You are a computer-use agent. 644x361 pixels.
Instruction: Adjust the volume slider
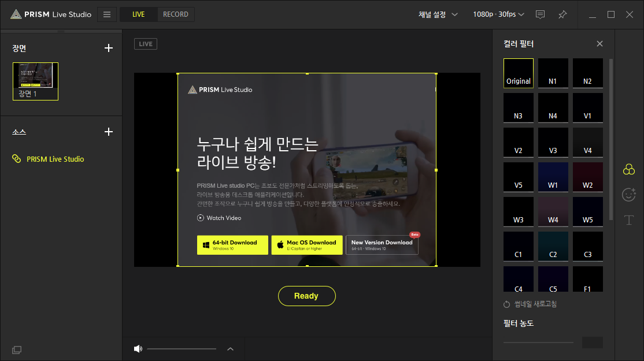[x=182, y=349]
